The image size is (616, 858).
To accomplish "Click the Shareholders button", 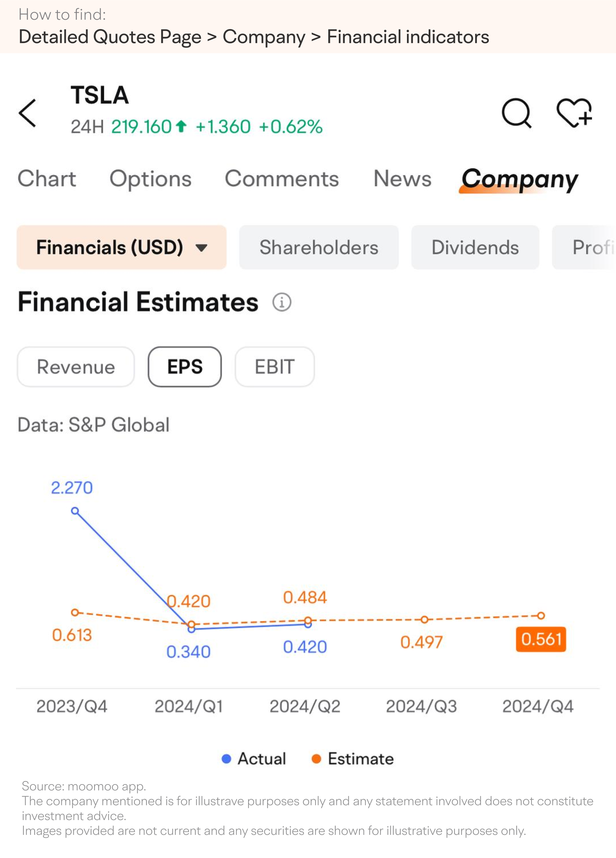I will point(319,248).
